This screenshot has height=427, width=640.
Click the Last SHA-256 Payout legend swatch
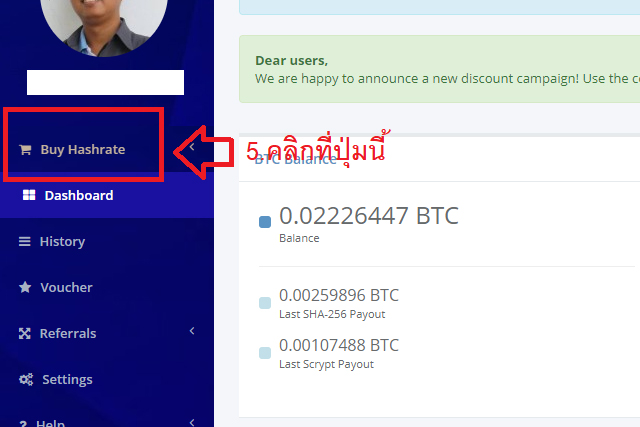pos(265,303)
